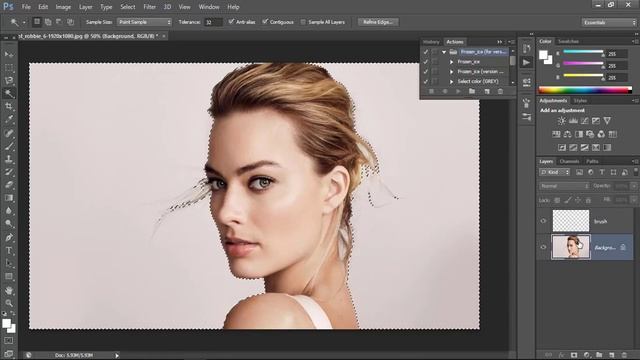Click the foreground color swatch in Color panel

[x=543, y=55]
